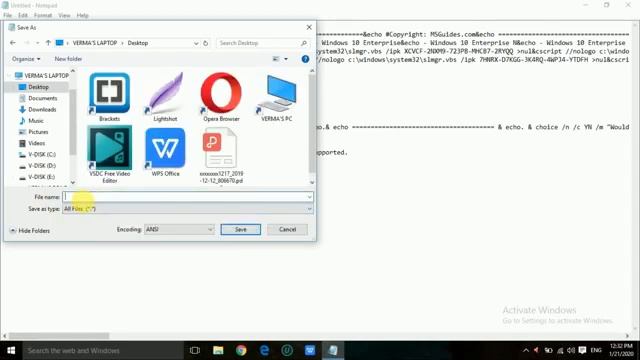Open Notepad's Edit menu
640x360 pixels.
(x=23, y=16)
